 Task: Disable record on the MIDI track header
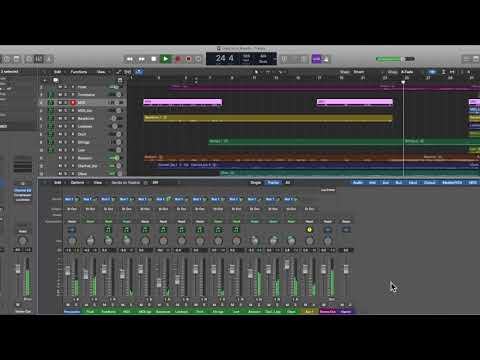73,103
